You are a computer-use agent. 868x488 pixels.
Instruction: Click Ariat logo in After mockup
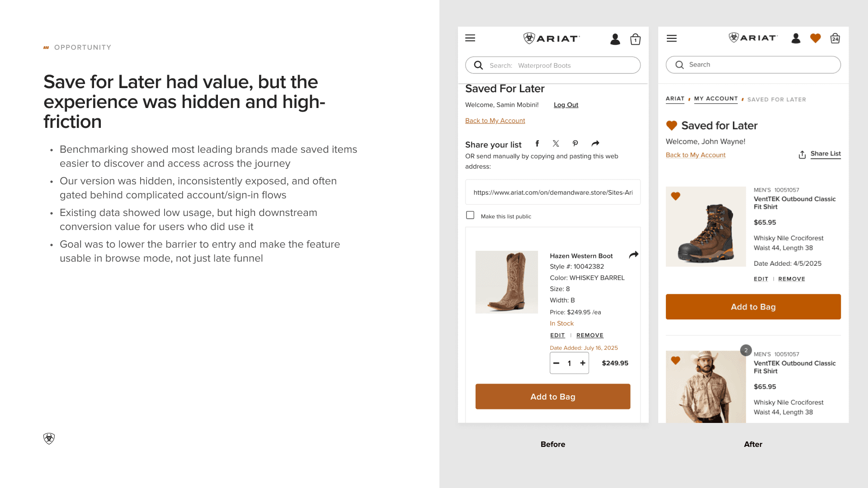tap(753, 38)
